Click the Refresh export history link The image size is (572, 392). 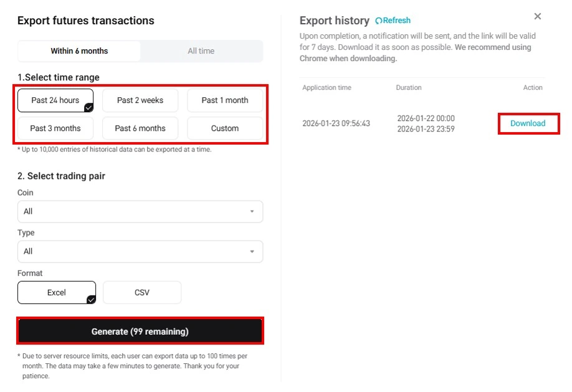pos(393,21)
